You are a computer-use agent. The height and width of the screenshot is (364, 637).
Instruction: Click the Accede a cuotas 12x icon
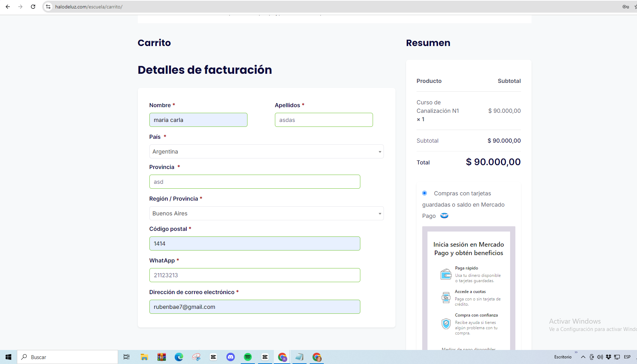pyautogui.click(x=446, y=298)
